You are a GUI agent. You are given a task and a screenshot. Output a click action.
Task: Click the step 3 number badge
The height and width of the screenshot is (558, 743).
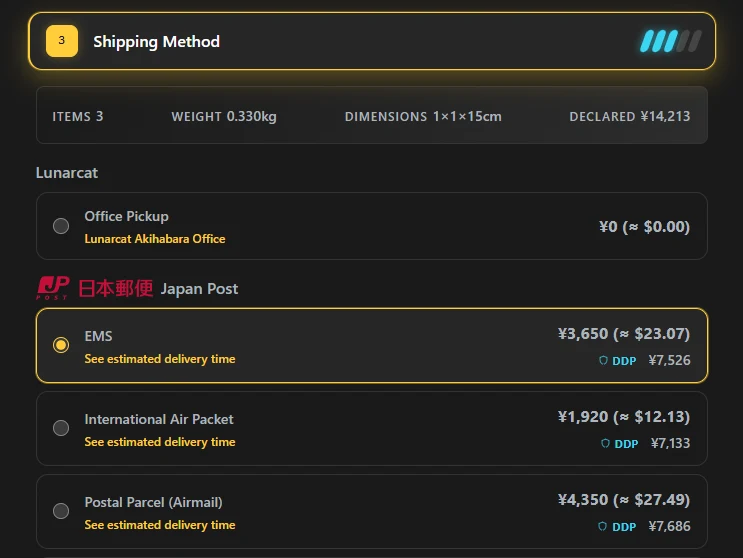point(62,41)
